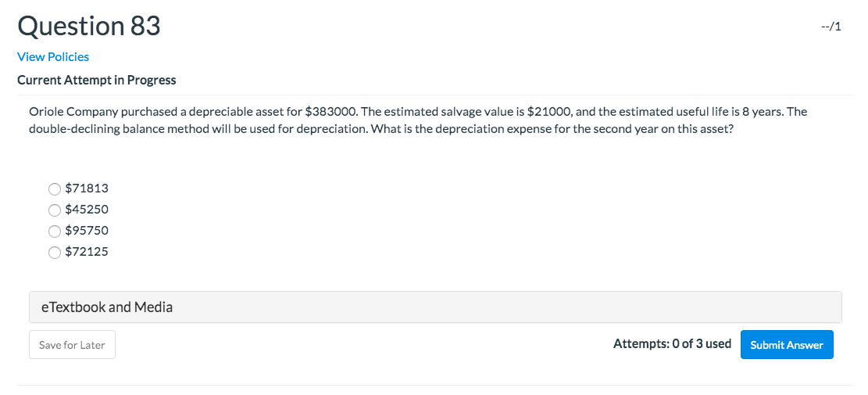
Task: Click the $72125 answer label text
Action: [87, 251]
